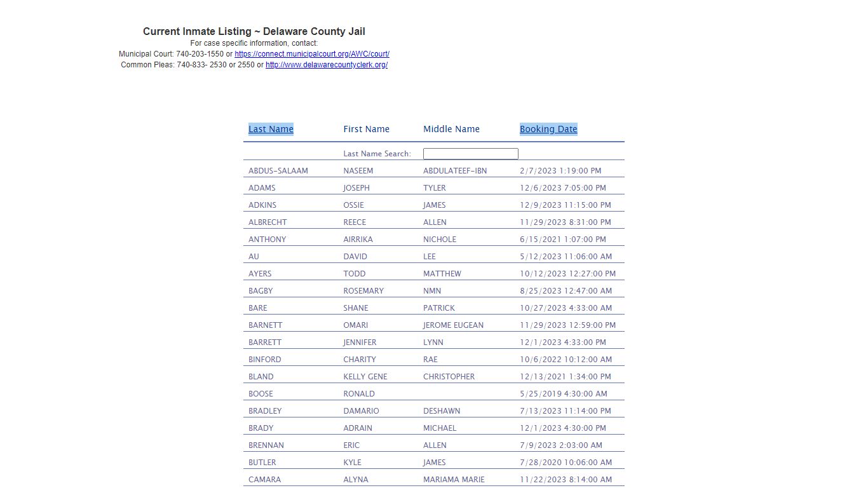Focus the Last Name Search box

click(x=471, y=154)
